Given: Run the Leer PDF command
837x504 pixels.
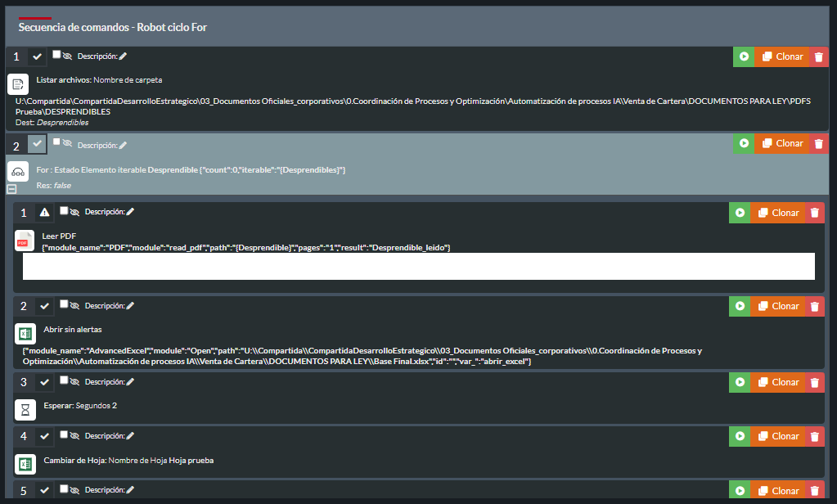Looking at the screenshot, I should [740, 213].
